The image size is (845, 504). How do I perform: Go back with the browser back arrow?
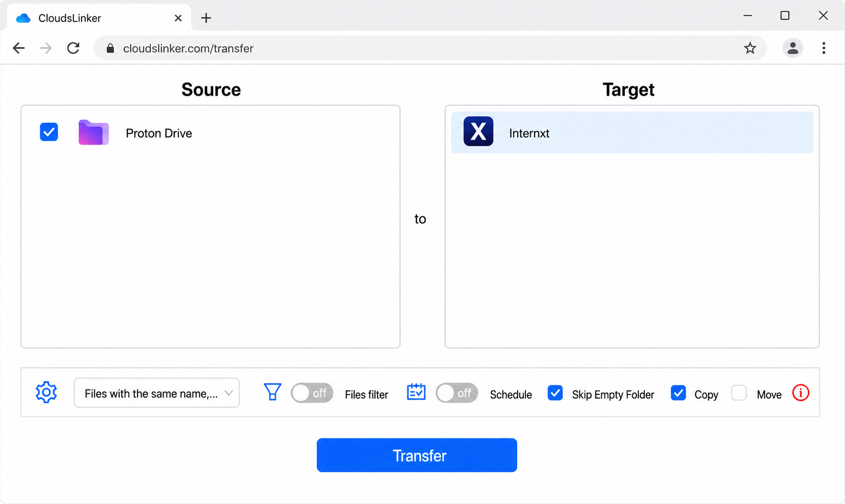(19, 48)
